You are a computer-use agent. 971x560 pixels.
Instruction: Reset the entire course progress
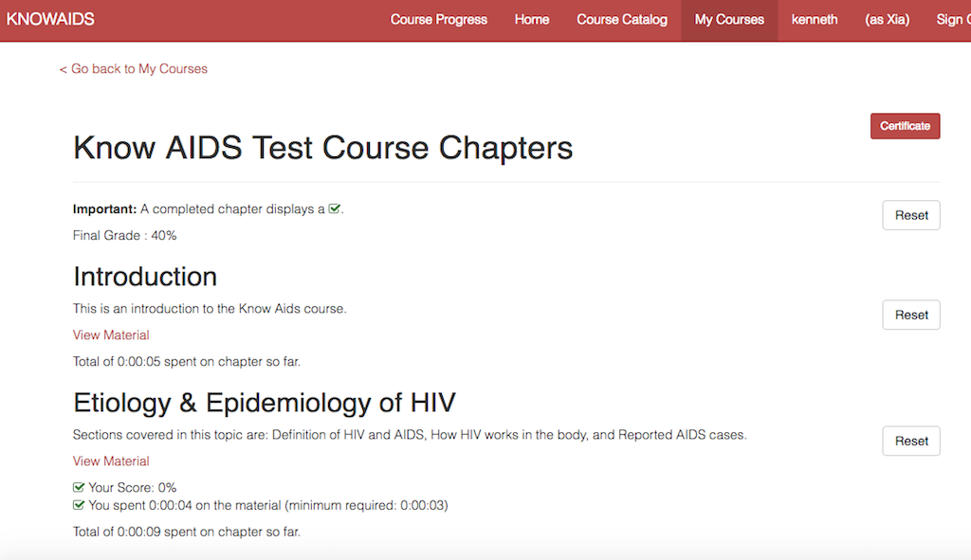click(x=911, y=215)
